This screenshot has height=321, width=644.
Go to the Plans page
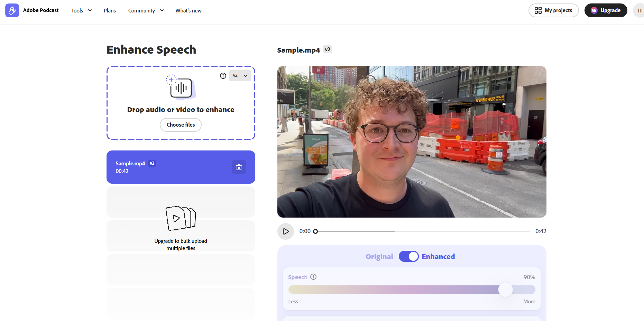click(x=110, y=11)
